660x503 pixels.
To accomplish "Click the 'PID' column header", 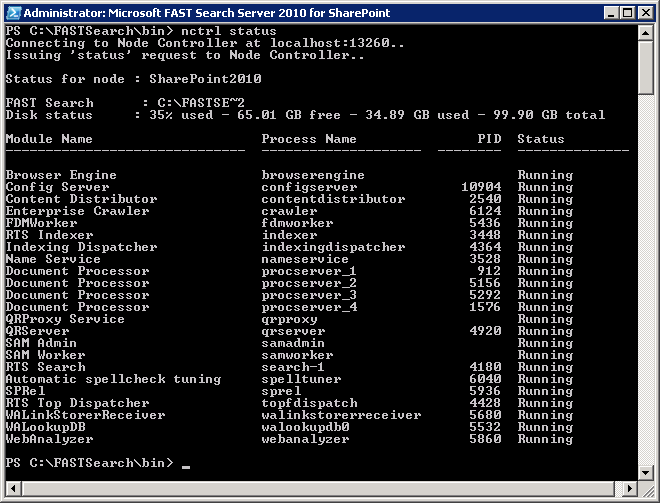I will point(489,139).
